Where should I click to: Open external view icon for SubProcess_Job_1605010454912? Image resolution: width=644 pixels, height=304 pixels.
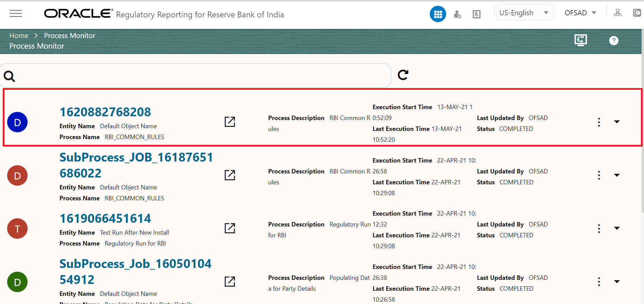tap(230, 282)
